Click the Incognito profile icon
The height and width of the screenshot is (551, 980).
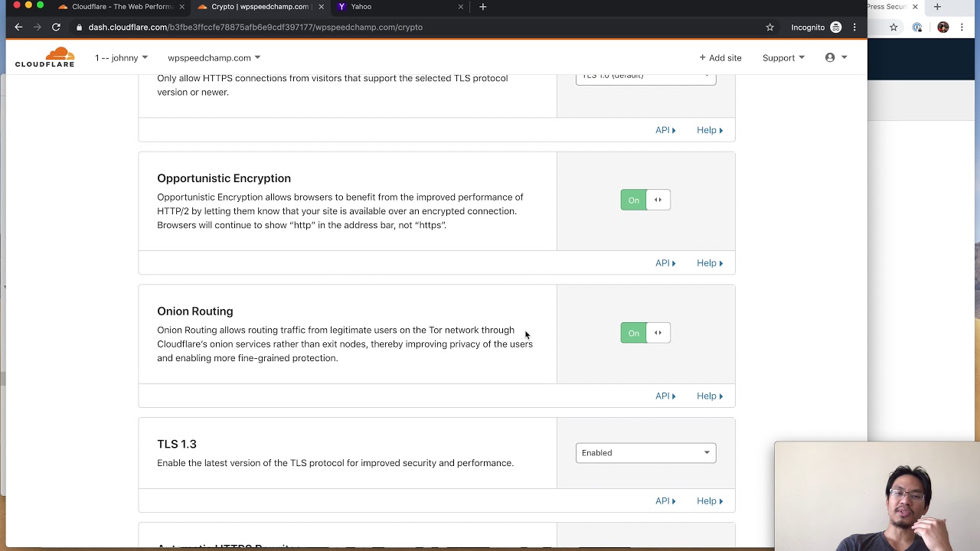pyautogui.click(x=835, y=27)
